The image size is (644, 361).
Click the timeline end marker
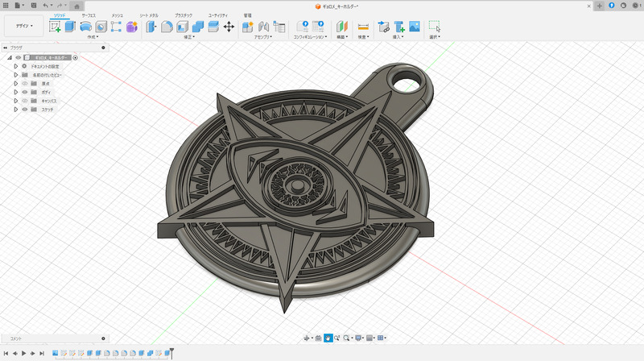171,352
